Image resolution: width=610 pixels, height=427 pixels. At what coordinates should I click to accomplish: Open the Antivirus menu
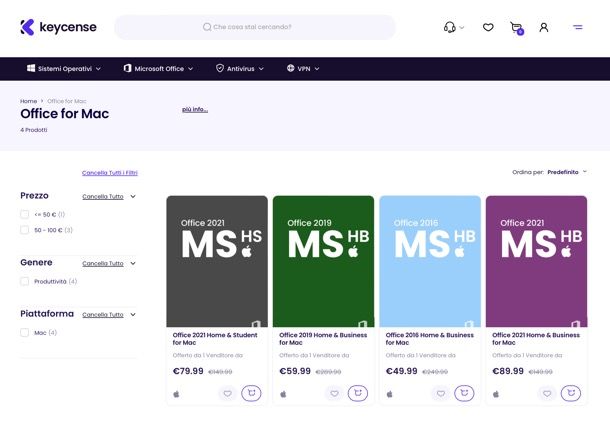click(240, 68)
